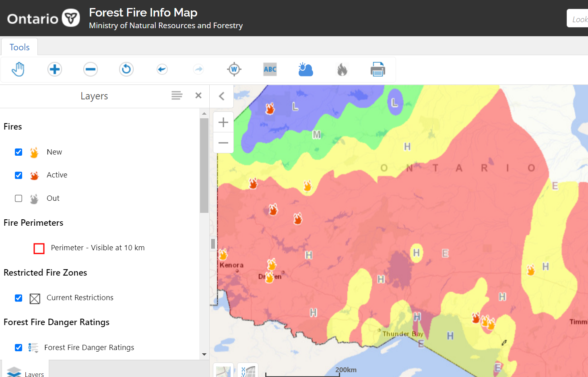Open the Layers panel options menu
588x377 pixels.
(177, 95)
